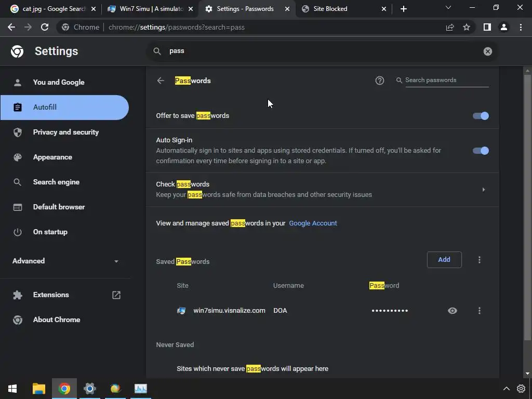Click the chrome://settings address bar URL
Viewport: 532px width, 399px height.
(177, 27)
